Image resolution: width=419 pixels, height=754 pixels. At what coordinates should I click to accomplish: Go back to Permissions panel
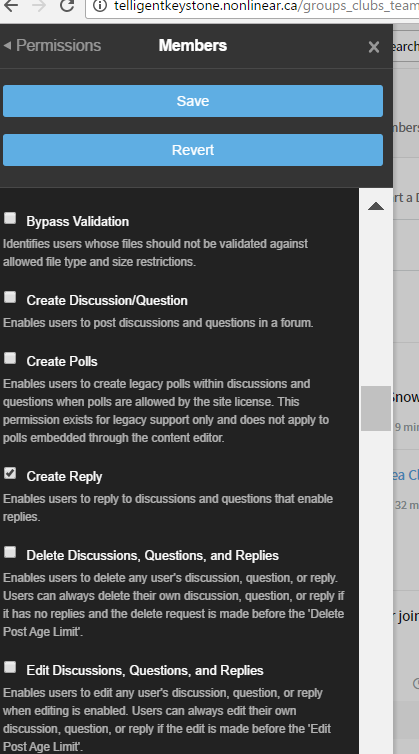52,46
